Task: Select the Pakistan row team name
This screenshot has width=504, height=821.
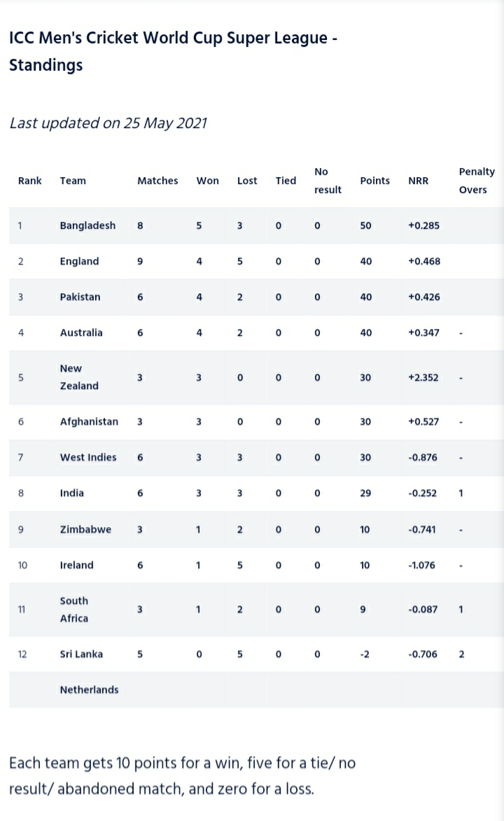Action: tap(80, 297)
